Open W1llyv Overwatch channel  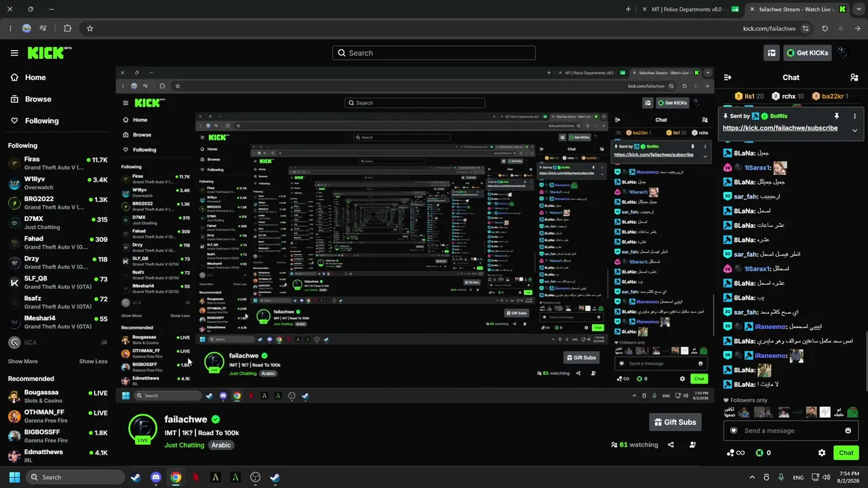58,183
